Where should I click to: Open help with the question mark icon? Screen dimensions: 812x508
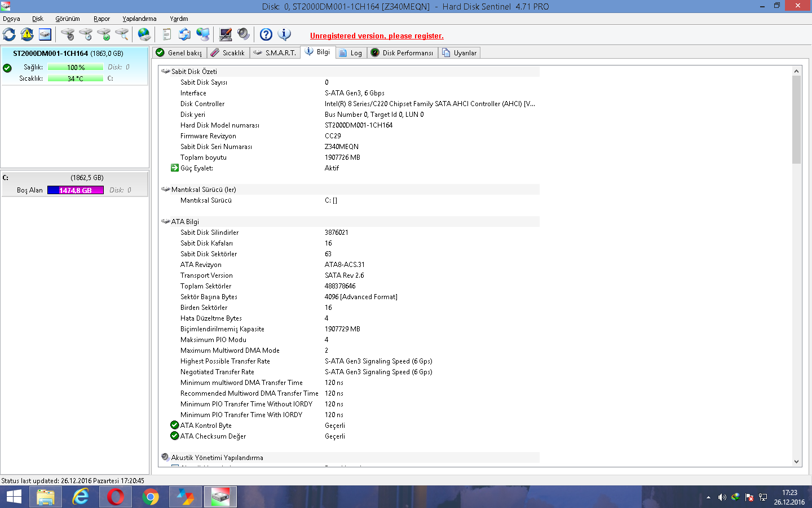266,34
